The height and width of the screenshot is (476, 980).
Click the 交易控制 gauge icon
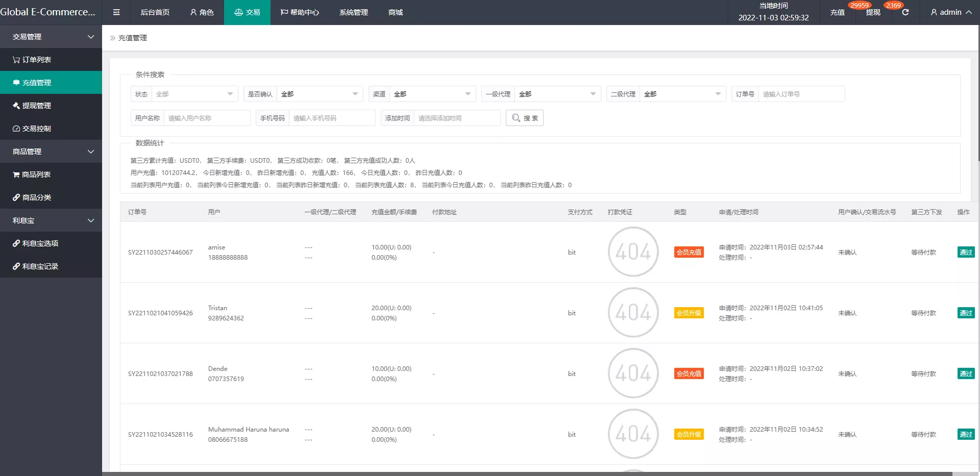[16, 129]
